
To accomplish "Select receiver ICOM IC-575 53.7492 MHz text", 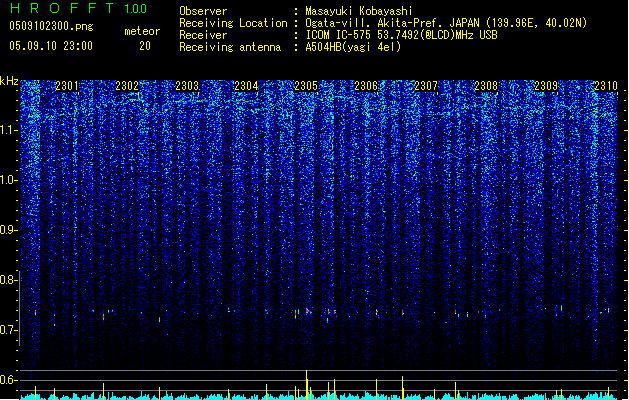I will pyautogui.click(x=401, y=35).
